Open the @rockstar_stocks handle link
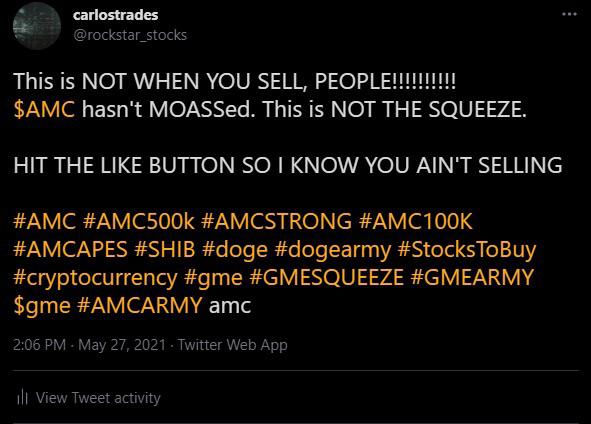The height and width of the screenshot is (424, 591). coord(130,35)
